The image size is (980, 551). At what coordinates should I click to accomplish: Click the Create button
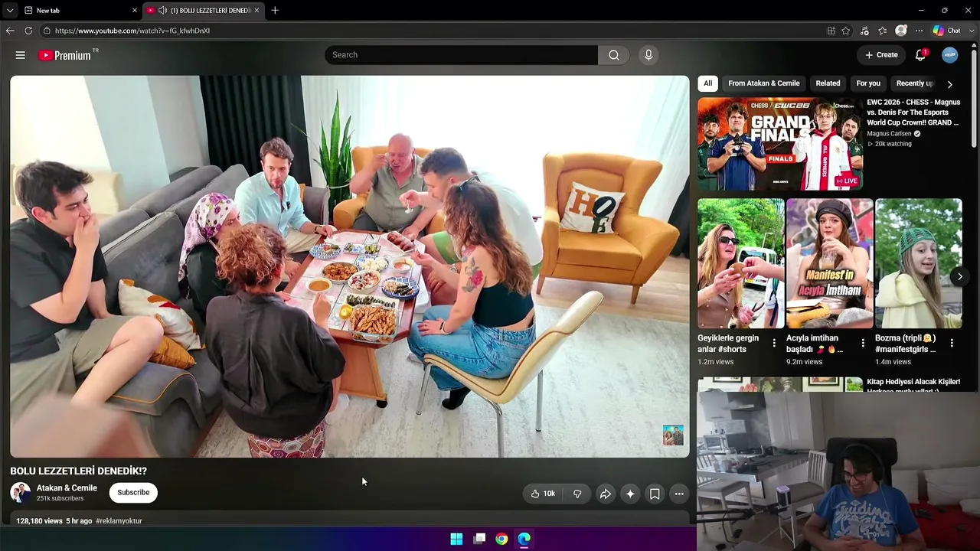881,55
